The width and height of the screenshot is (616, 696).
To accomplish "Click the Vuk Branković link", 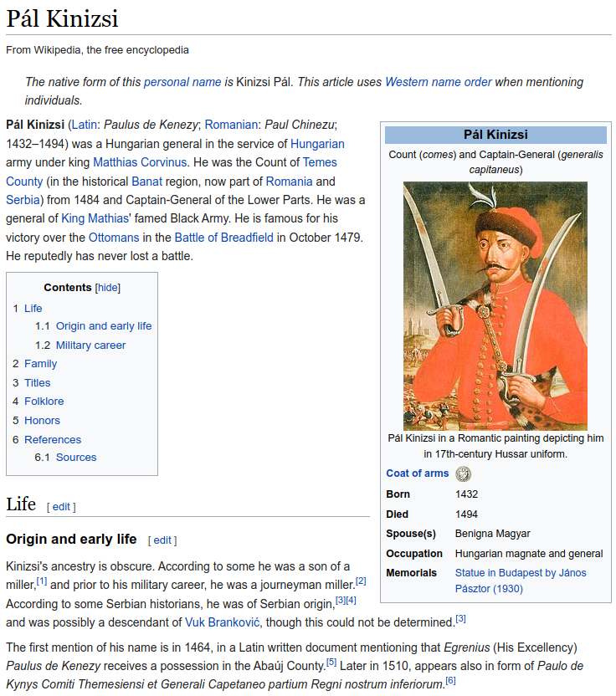I will (223, 622).
